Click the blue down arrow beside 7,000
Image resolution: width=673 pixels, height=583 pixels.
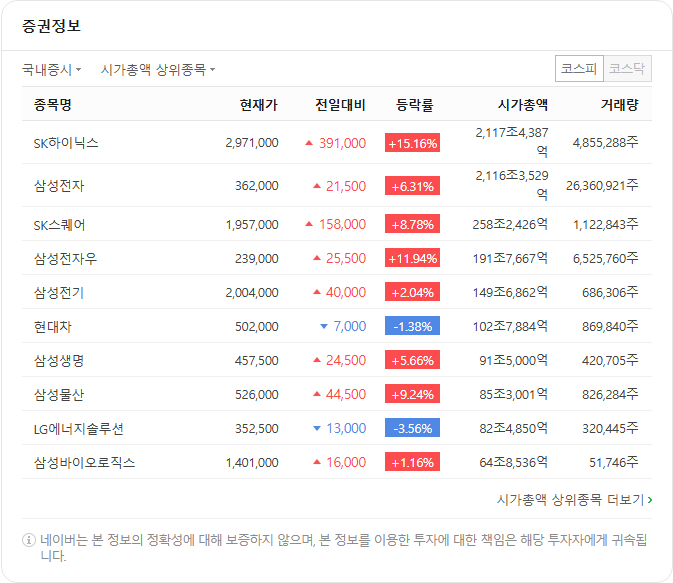pyautogui.click(x=324, y=327)
